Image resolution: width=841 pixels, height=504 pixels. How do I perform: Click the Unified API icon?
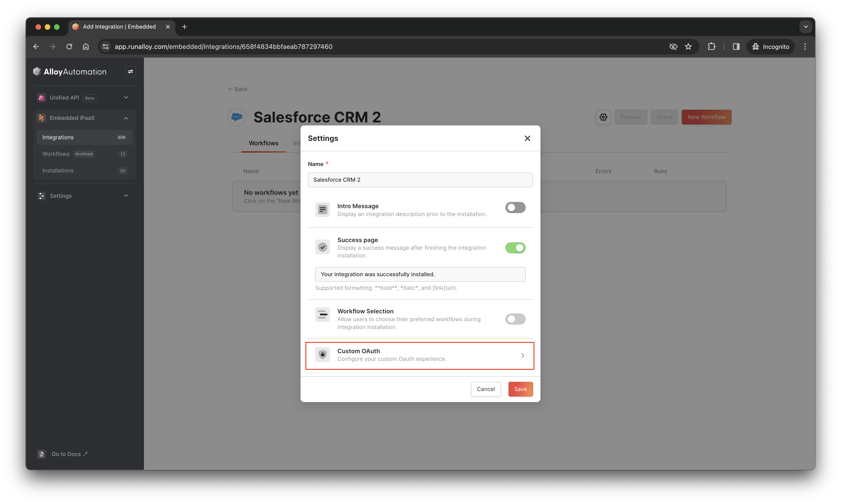tap(42, 98)
